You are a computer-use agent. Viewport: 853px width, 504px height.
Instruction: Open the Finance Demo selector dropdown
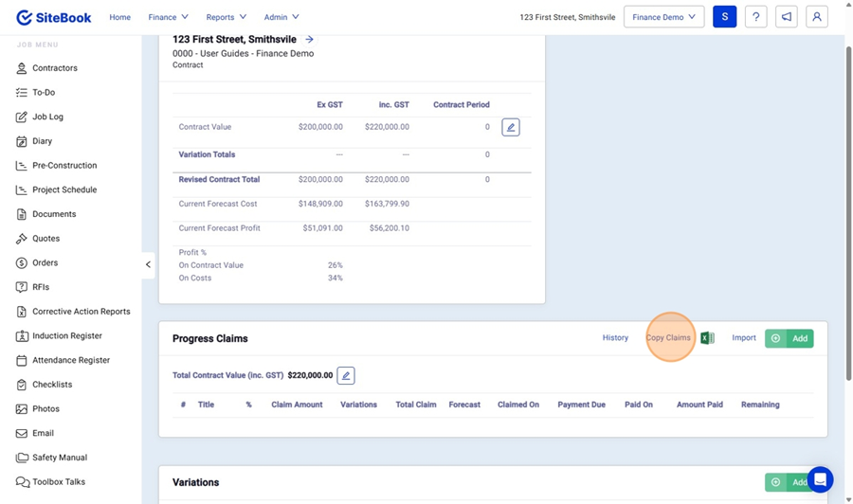[663, 17]
